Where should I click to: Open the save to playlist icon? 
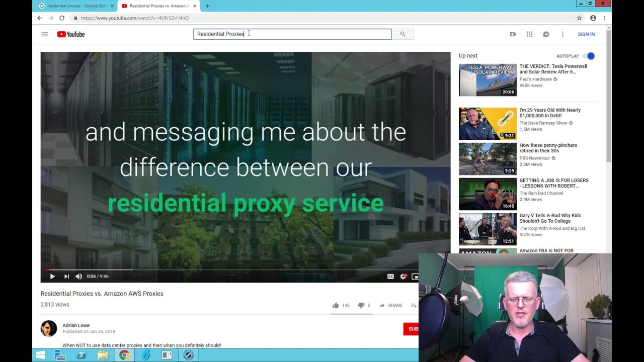click(x=414, y=305)
